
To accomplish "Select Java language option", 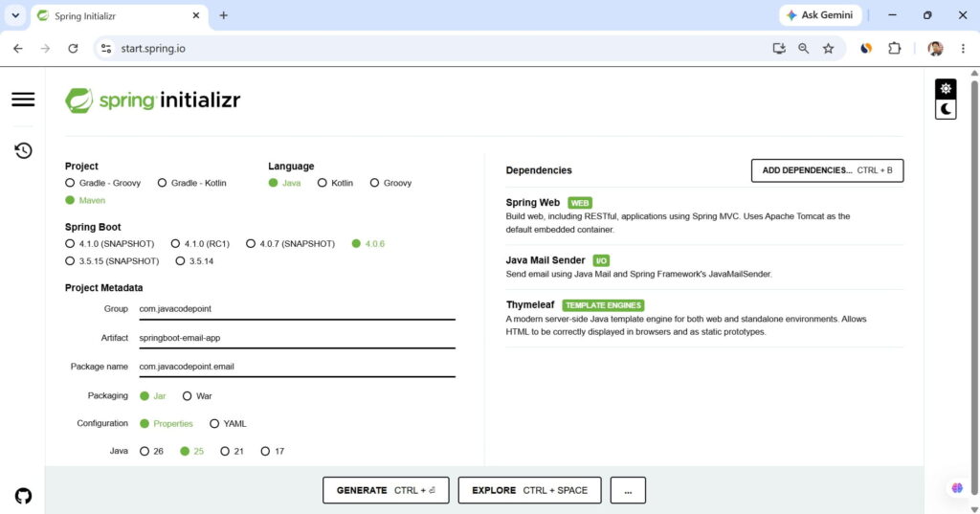I will tap(284, 183).
